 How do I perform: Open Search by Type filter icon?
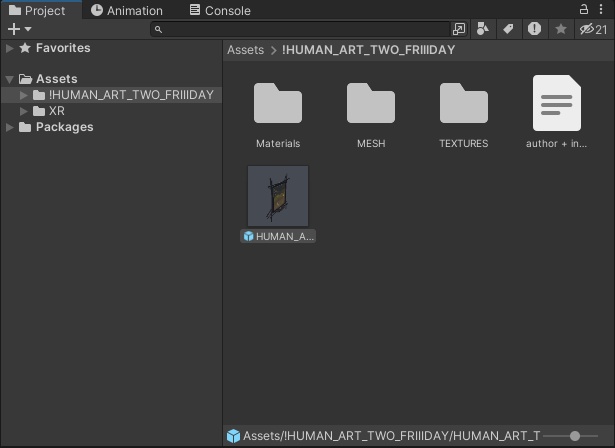click(x=482, y=29)
